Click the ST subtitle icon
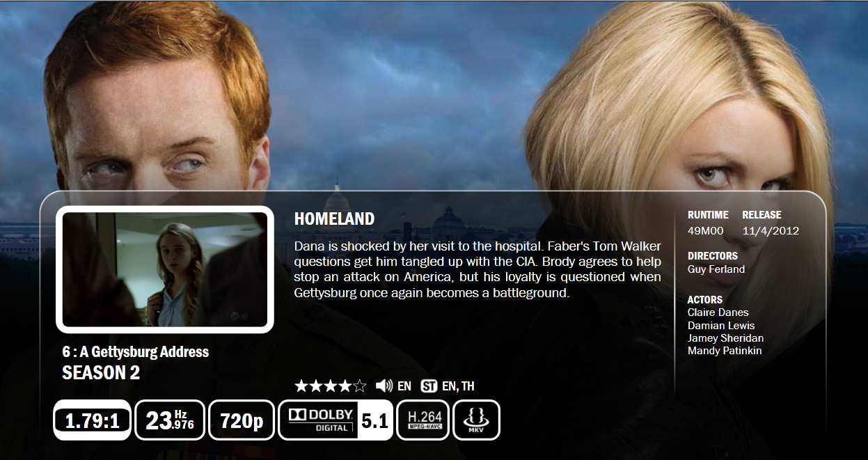Screen dimensions: 868x460 pos(429,386)
